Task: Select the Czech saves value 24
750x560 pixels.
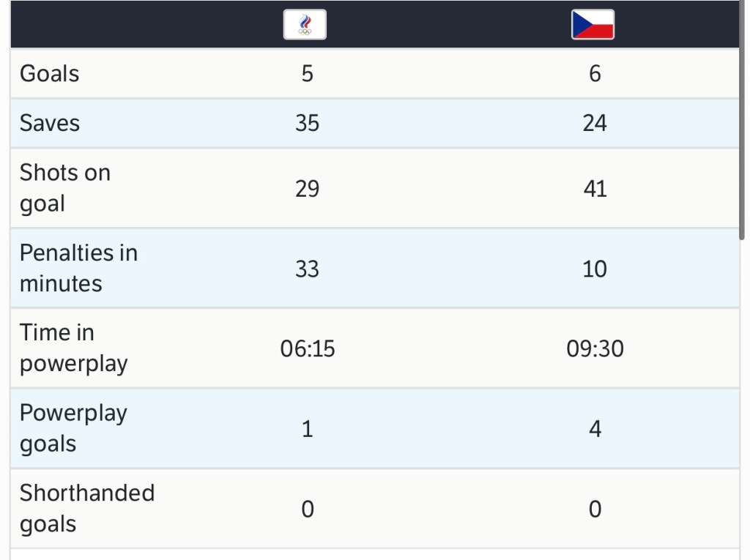Action: pos(595,123)
